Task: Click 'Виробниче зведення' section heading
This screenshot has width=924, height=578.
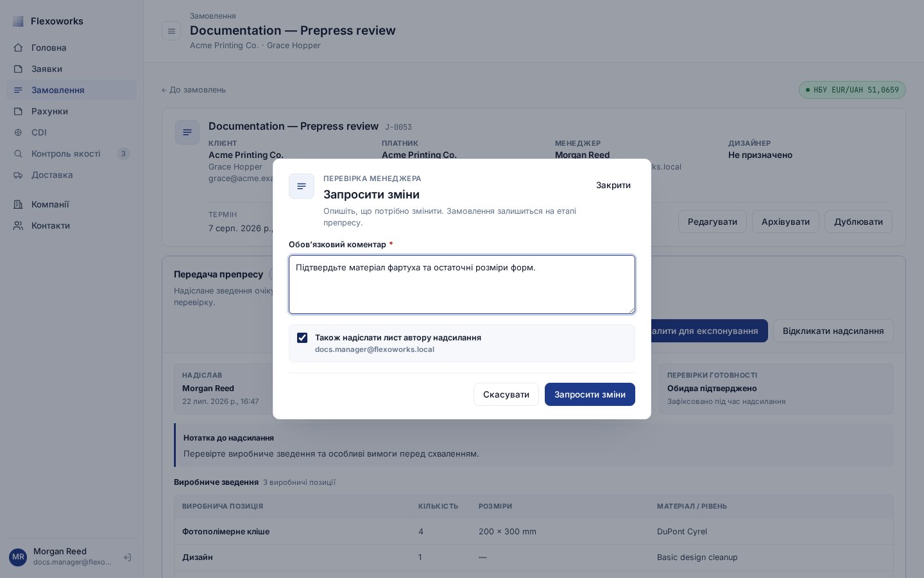Action: [x=216, y=482]
